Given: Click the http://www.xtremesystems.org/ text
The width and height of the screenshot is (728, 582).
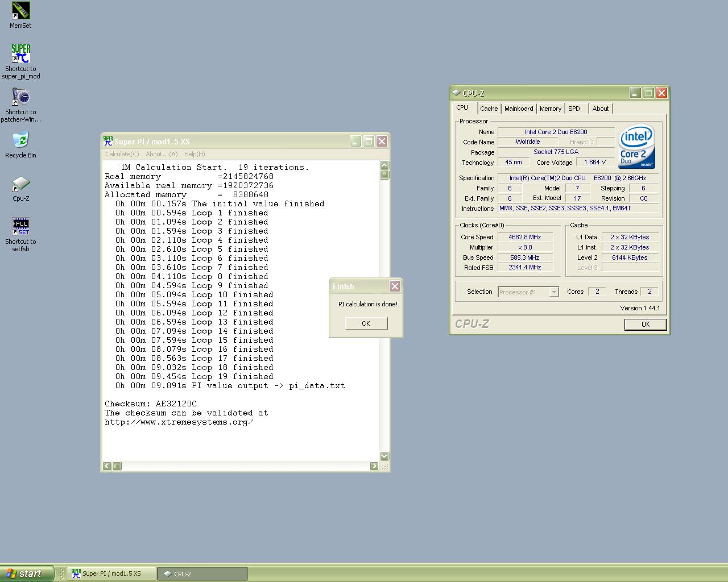Looking at the screenshot, I should [179, 422].
